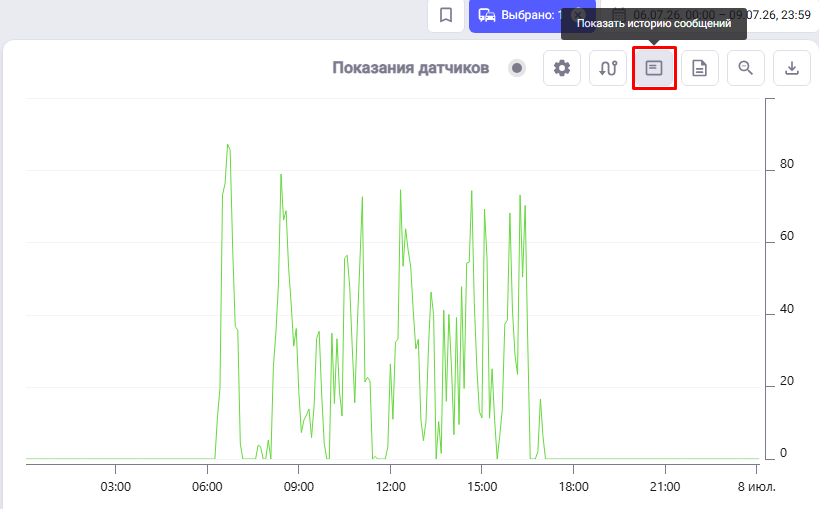819x509 pixels.
Task: Click the '8 июл.' date label on the axis
Action: (757, 487)
